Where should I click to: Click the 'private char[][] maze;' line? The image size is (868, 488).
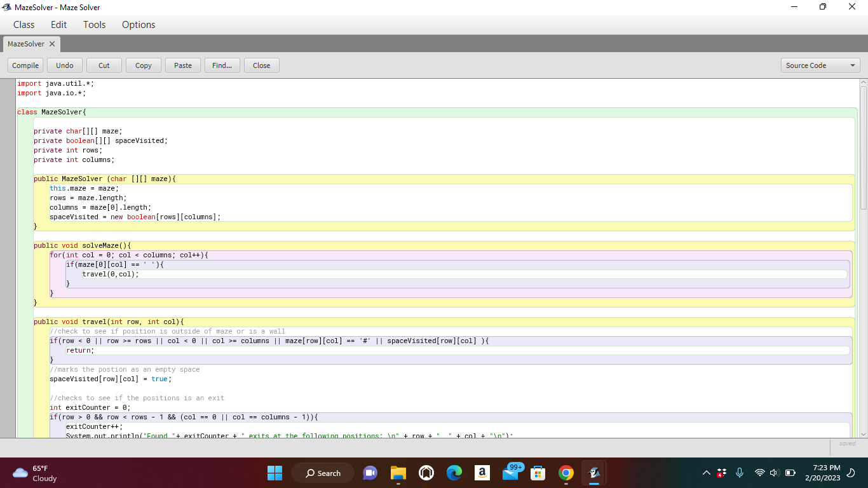click(x=78, y=131)
